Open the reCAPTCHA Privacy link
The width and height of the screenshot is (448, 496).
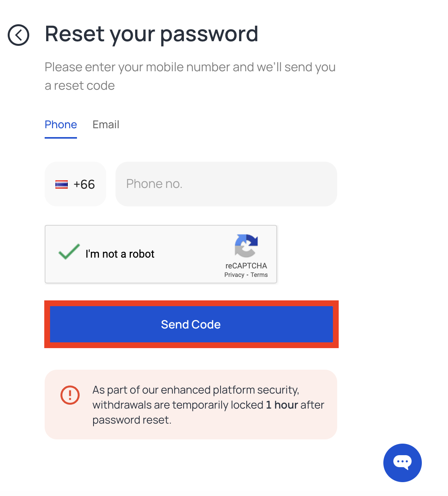coord(234,275)
